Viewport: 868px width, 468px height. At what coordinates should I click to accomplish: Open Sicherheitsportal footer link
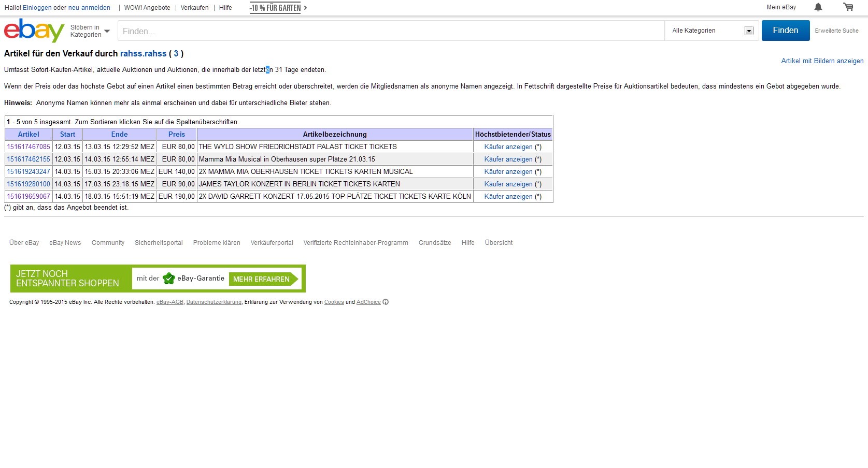[159, 243]
